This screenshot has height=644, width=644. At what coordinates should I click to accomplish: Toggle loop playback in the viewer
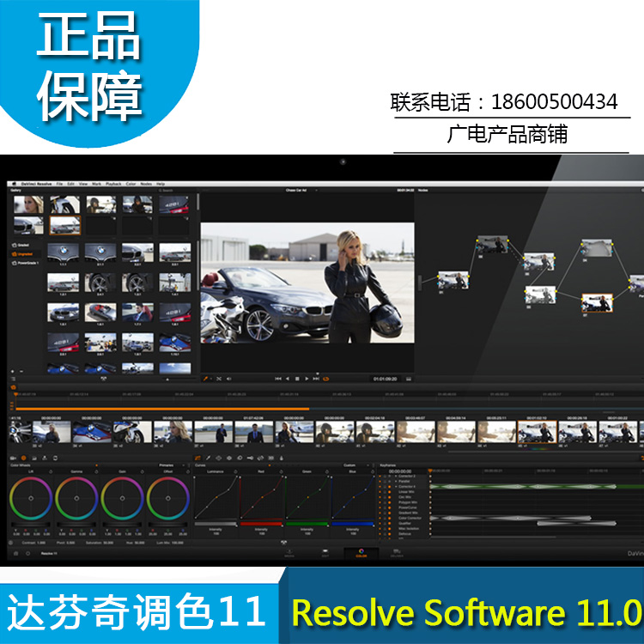coord(326,379)
